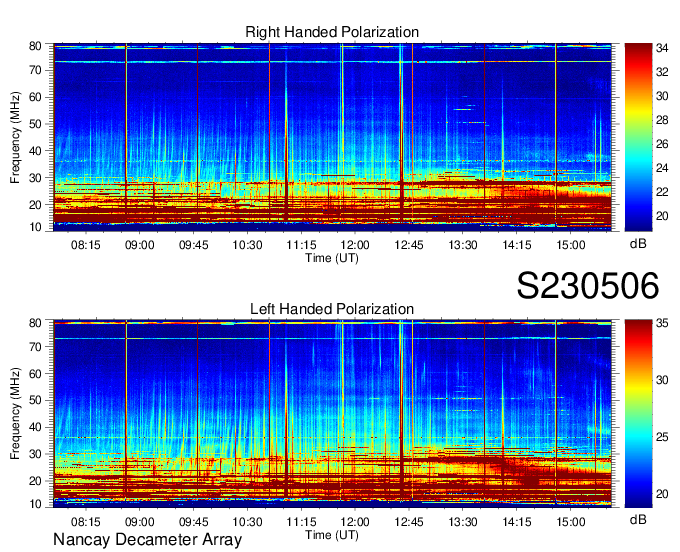Click the 30 MHz tick of Right Handed plot
The image size is (680, 552).
pos(35,178)
